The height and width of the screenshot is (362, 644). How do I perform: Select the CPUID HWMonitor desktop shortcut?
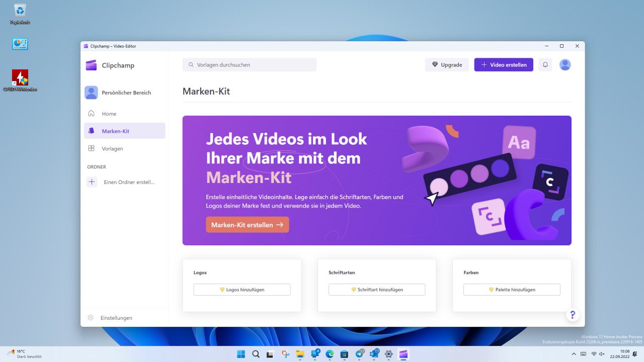click(x=20, y=80)
